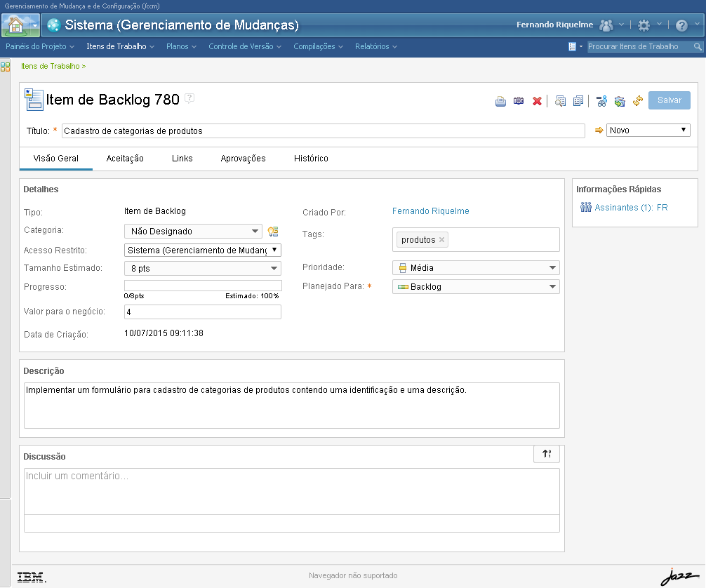Click the camera screenshot icon
Image resolution: width=706 pixels, height=588 pixels.
(519, 101)
